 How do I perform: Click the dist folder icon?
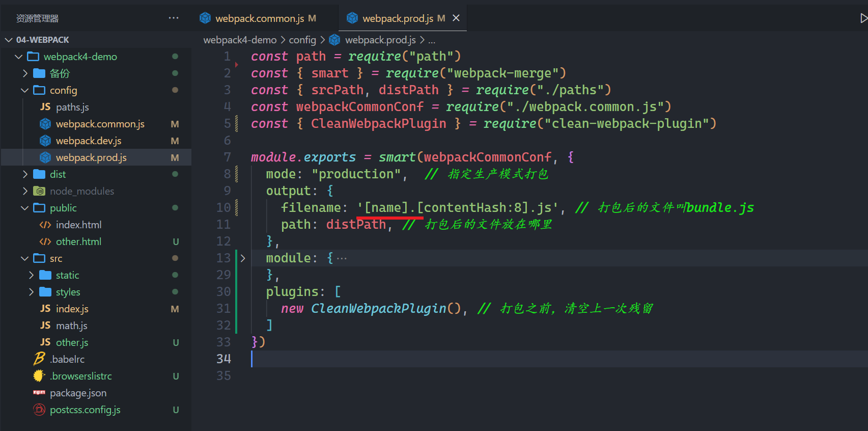point(39,174)
